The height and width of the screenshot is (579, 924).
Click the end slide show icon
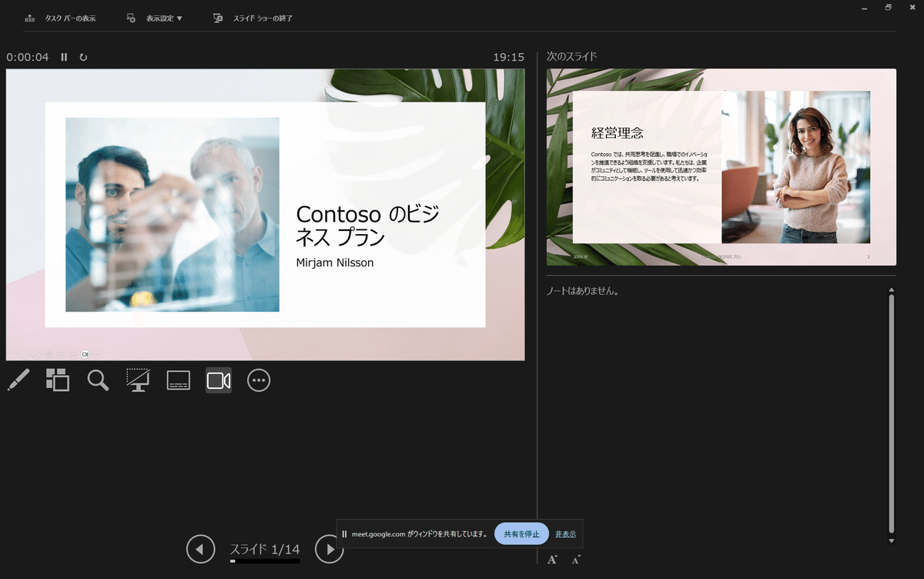(x=218, y=18)
